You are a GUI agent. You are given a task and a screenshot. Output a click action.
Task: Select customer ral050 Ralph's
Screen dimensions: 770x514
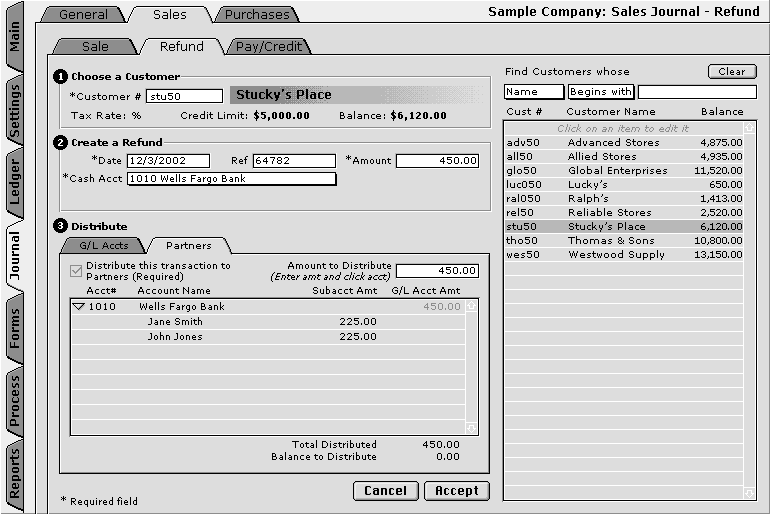(x=624, y=198)
